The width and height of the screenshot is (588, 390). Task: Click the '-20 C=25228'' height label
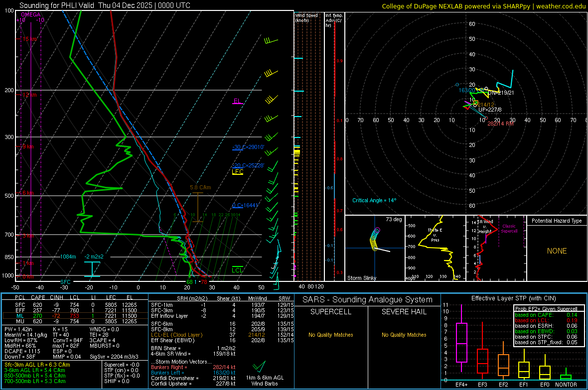point(248,165)
